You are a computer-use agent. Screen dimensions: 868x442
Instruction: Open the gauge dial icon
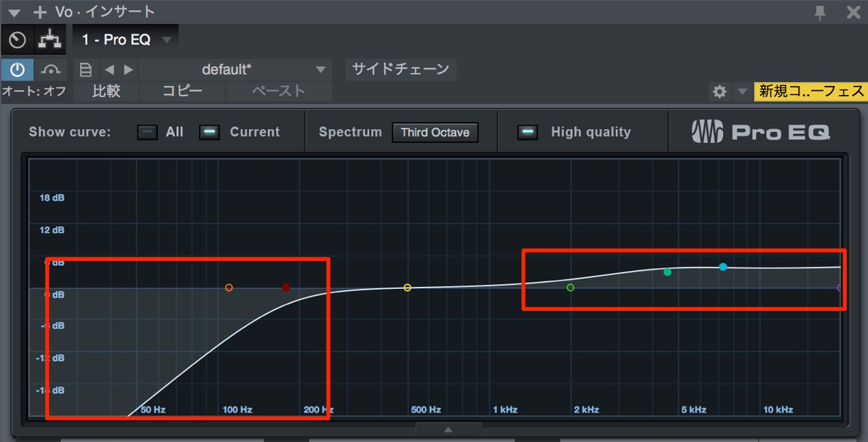click(x=17, y=40)
